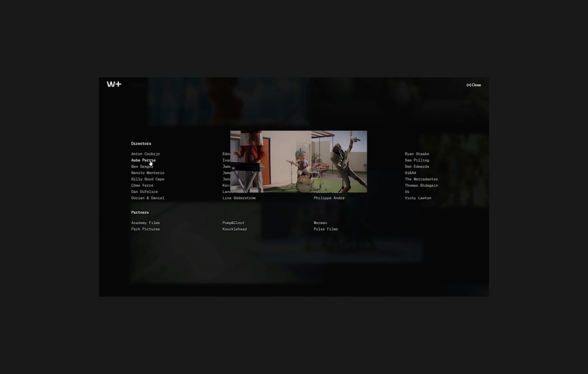Image resolution: width=588 pixels, height=374 pixels.
Task: Select director Ryan Staake
Action: click(x=417, y=154)
